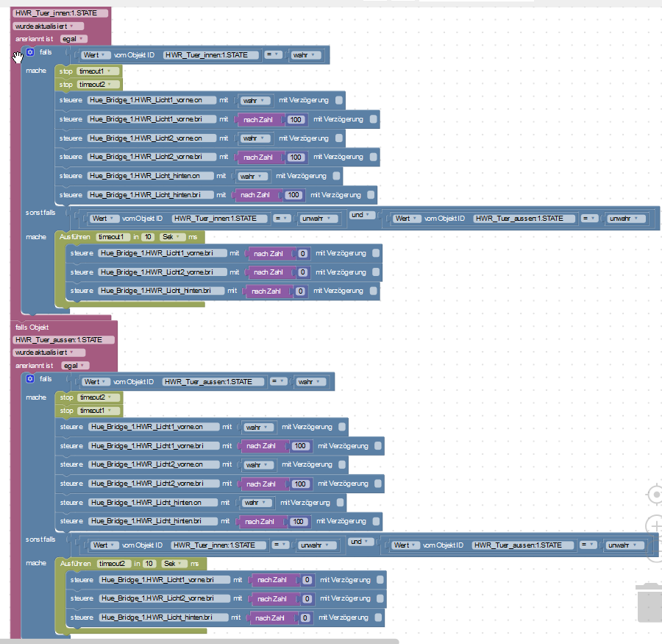Image resolution: width=662 pixels, height=644 pixels.
Task: Click the workspace trash can icon
Action: point(649,603)
